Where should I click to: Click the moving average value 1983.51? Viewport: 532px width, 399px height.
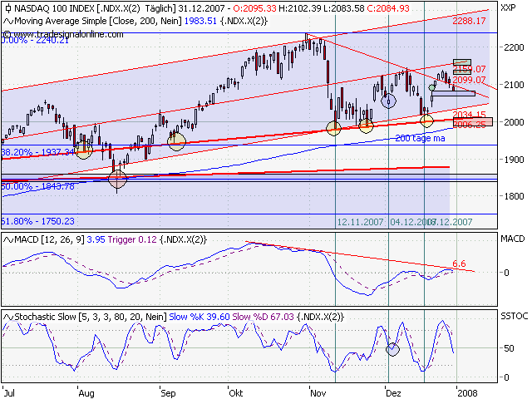[200, 21]
